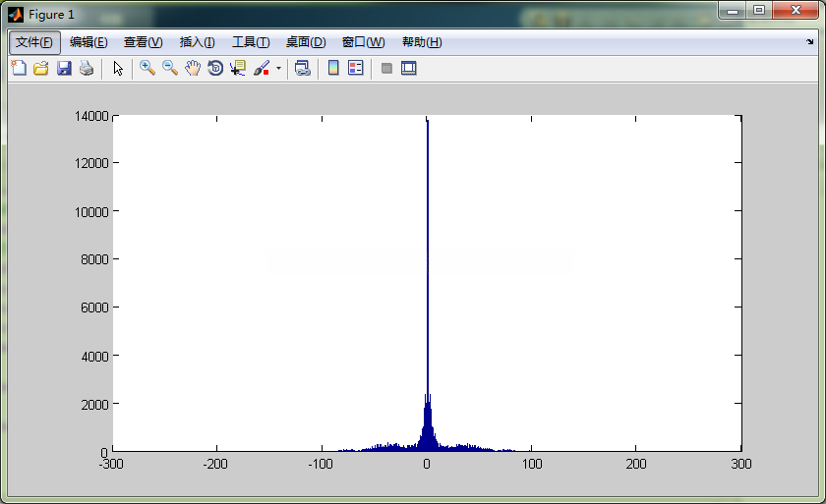Select the Zoom Out tool
The image size is (826, 504).
pos(170,68)
